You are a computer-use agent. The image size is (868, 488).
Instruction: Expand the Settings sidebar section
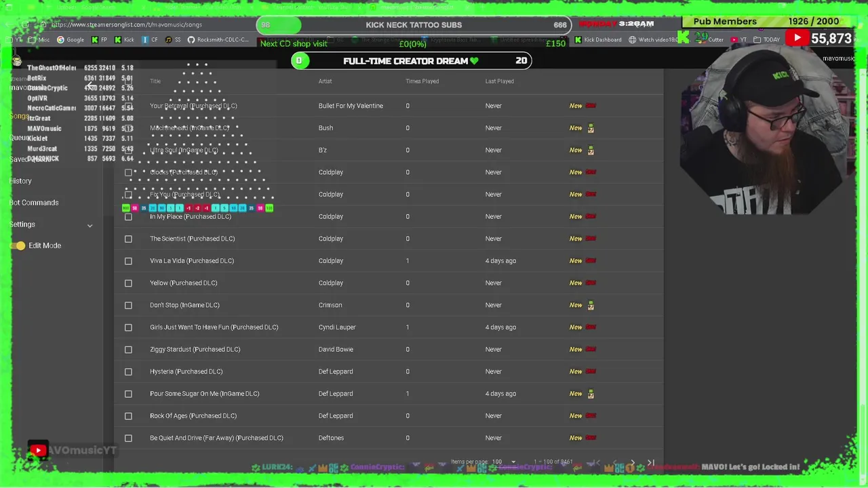(90, 225)
